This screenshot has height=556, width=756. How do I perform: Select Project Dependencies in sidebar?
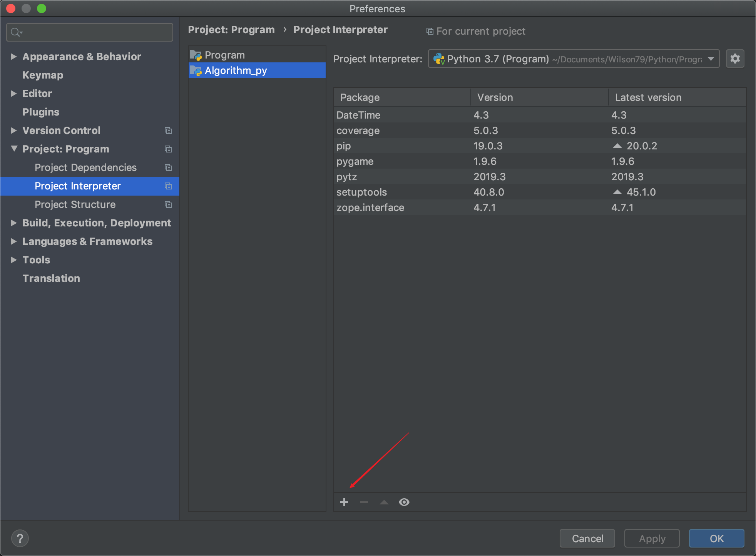pos(85,167)
